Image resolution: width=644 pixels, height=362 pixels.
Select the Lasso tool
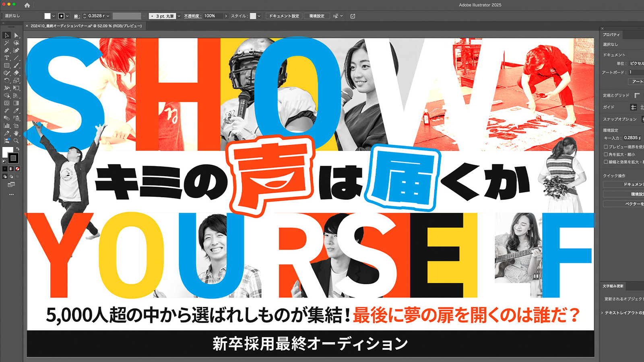[x=17, y=43]
